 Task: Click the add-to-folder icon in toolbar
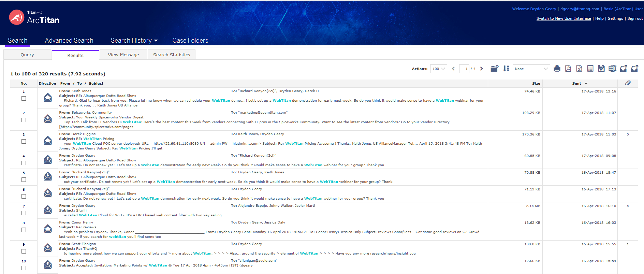[x=494, y=69]
